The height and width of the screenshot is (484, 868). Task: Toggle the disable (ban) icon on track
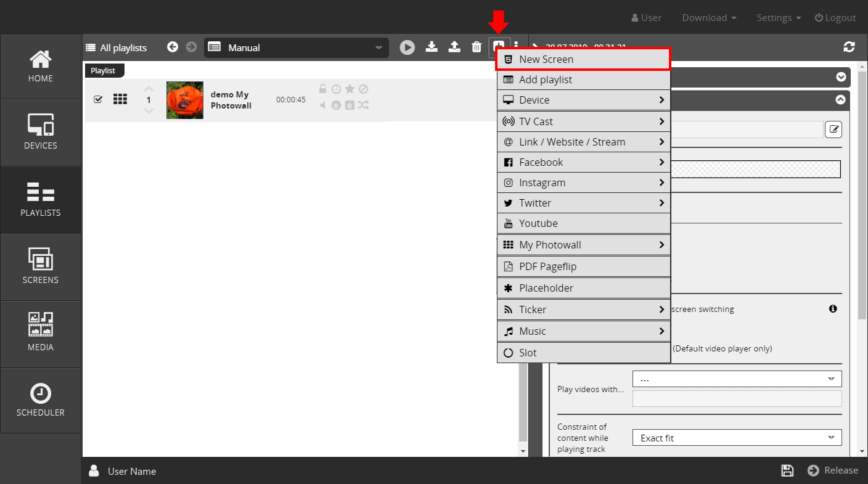click(x=364, y=89)
